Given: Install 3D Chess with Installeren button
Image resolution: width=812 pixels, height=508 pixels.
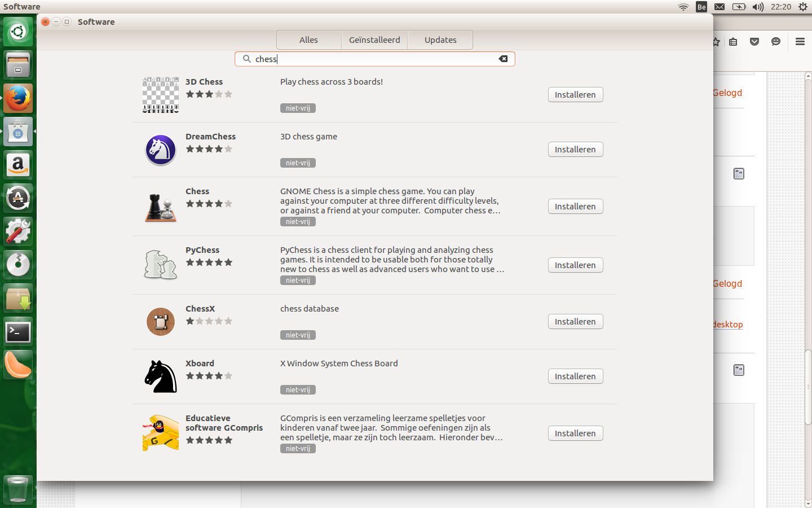Looking at the screenshot, I should point(575,95).
